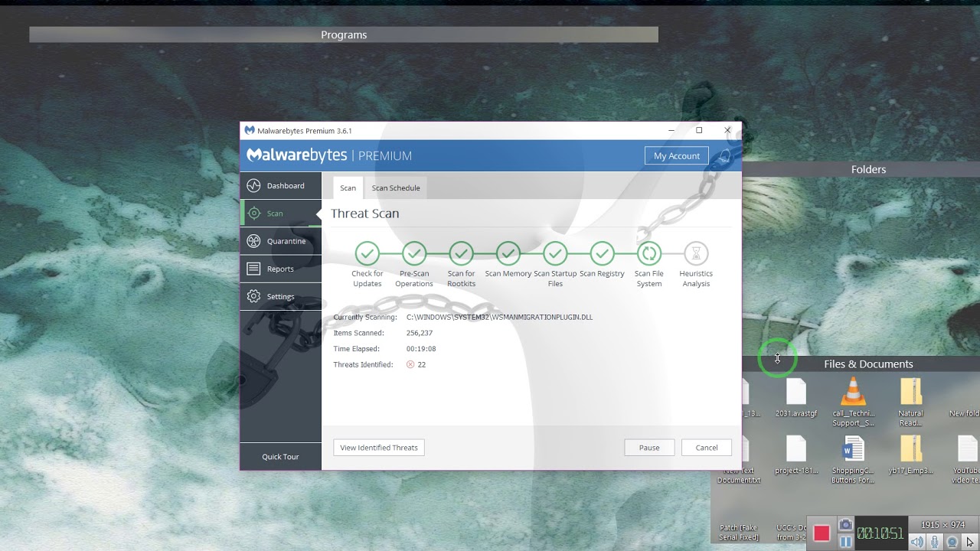The image size is (980, 551).
Task: Click the Patch [Fake Serial Fixed] label
Action: [738, 532]
